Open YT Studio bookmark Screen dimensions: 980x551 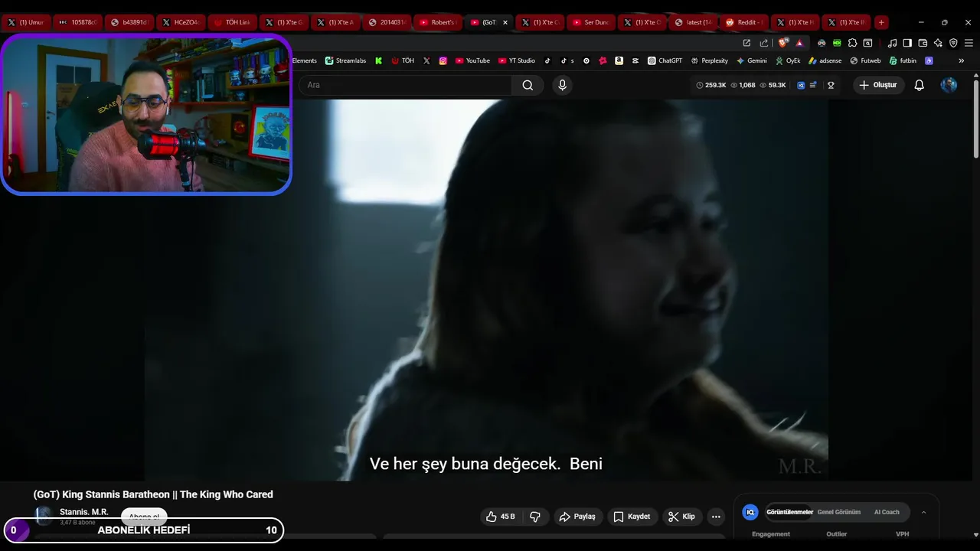click(x=516, y=60)
